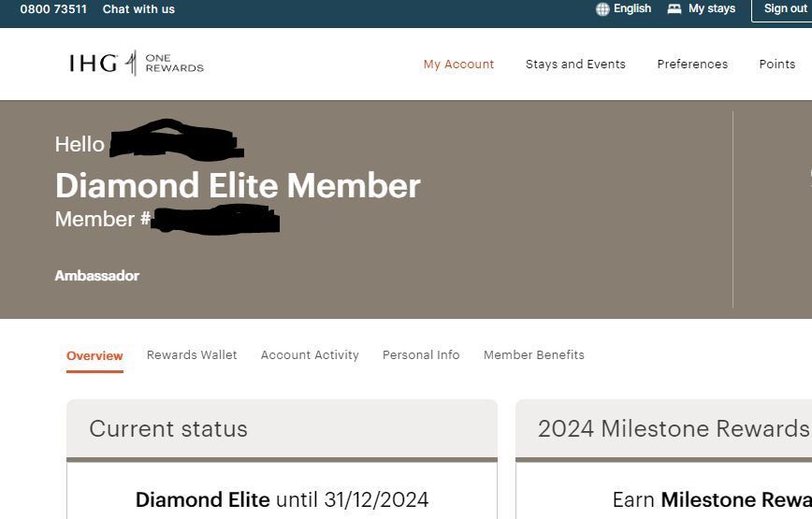Call the 0800 73511 phone number link

pos(53,9)
